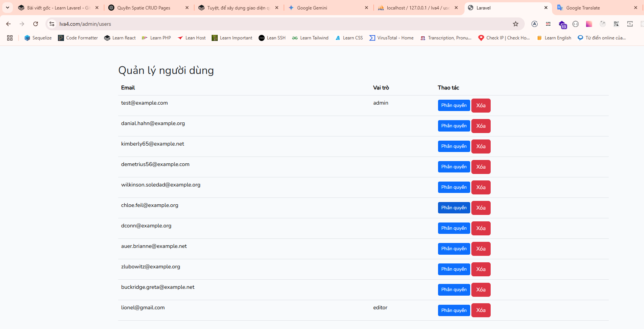Go back to the previous page
The width and height of the screenshot is (644, 329).
(x=8, y=24)
